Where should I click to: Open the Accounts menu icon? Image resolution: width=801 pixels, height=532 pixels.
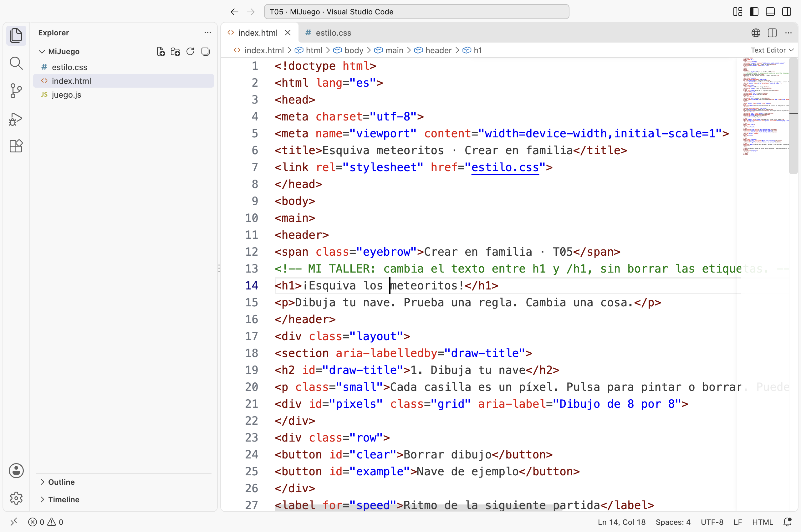pos(16,471)
